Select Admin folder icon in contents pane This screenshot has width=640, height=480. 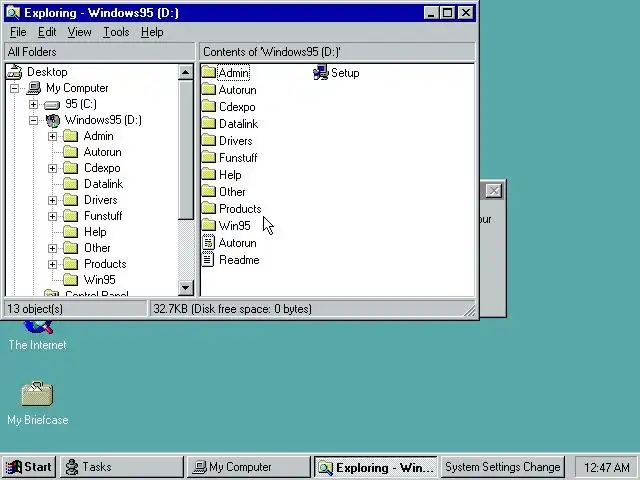[209, 73]
